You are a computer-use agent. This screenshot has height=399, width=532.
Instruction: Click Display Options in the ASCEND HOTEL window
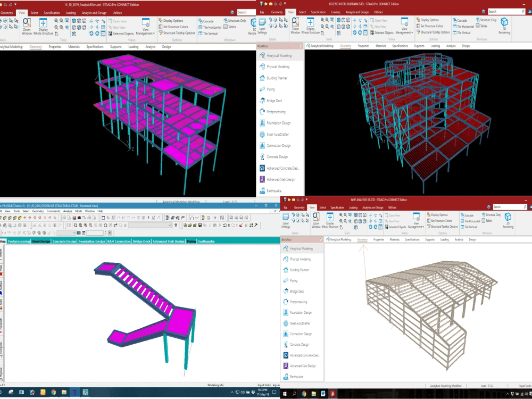427,20
